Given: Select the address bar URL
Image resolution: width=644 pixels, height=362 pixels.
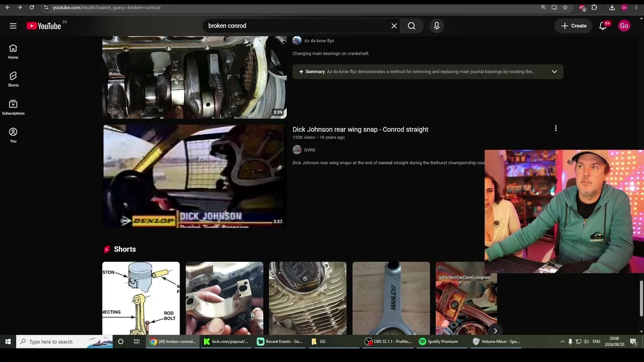Looking at the screenshot, I should (x=107, y=8).
